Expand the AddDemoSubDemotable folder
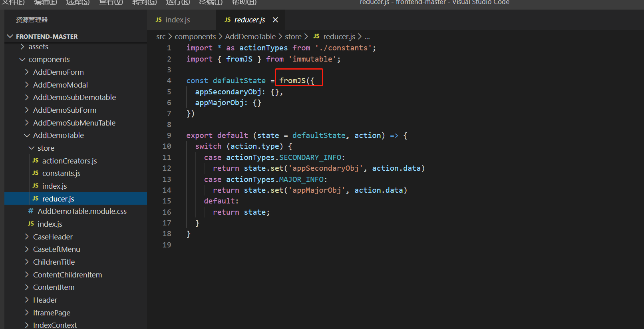644x329 pixels. 27,98
